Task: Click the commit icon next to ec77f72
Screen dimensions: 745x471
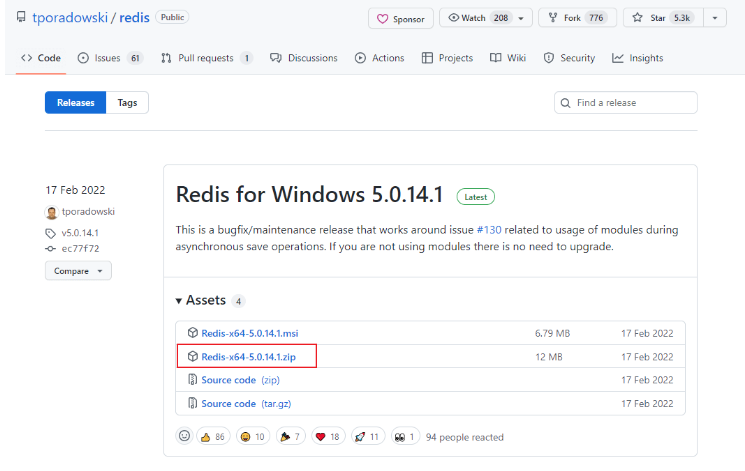Action: 50,249
